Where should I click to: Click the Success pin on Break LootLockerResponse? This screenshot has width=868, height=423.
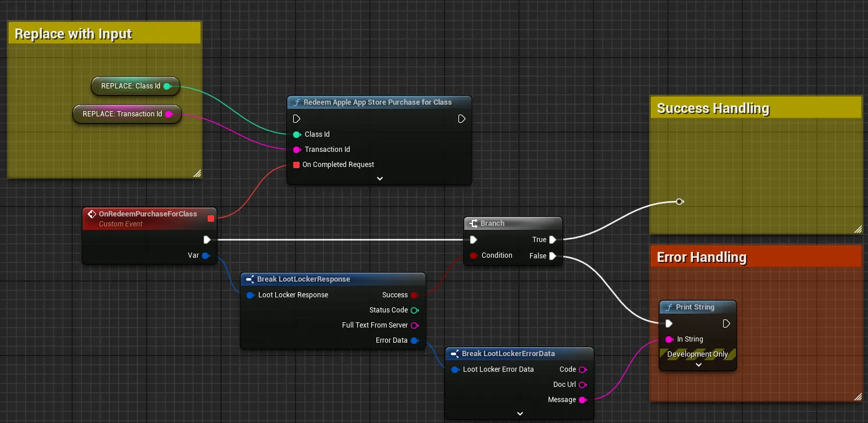tap(414, 295)
